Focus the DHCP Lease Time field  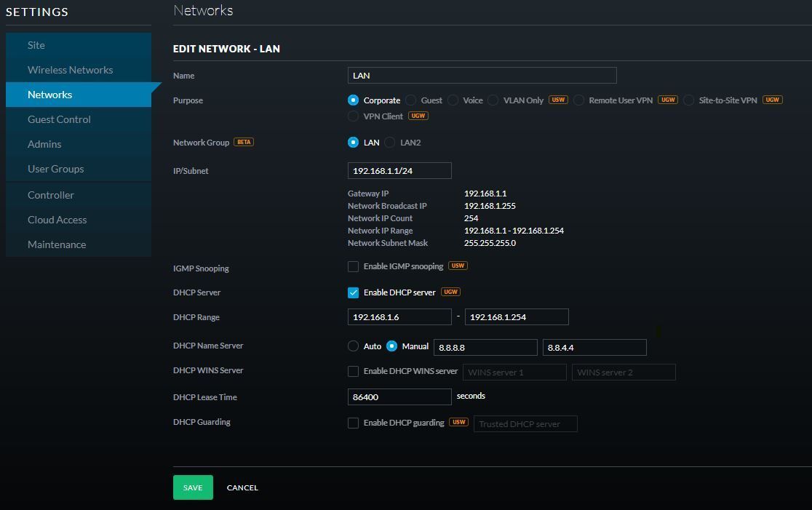coord(399,397)
